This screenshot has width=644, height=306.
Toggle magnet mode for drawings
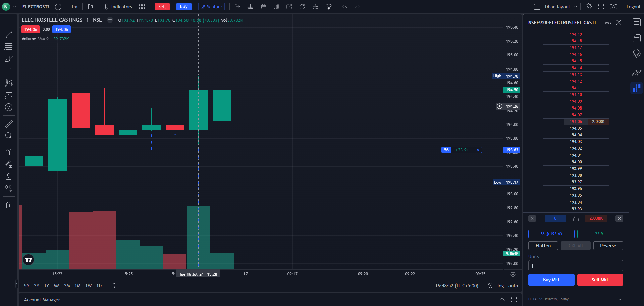(9, 152)
